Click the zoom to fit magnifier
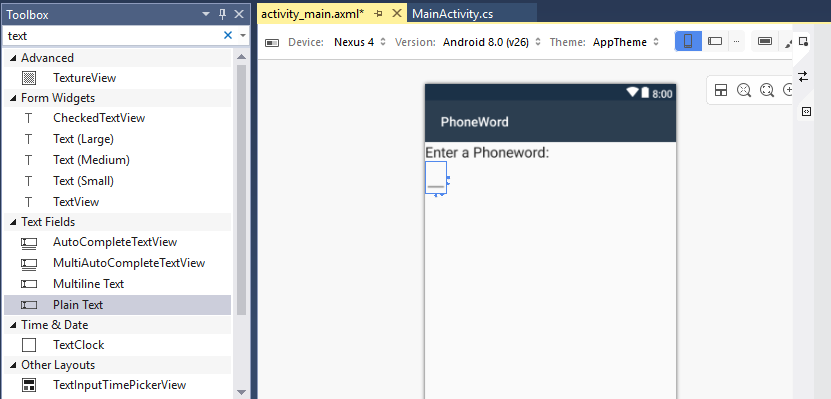 point(767,90)
